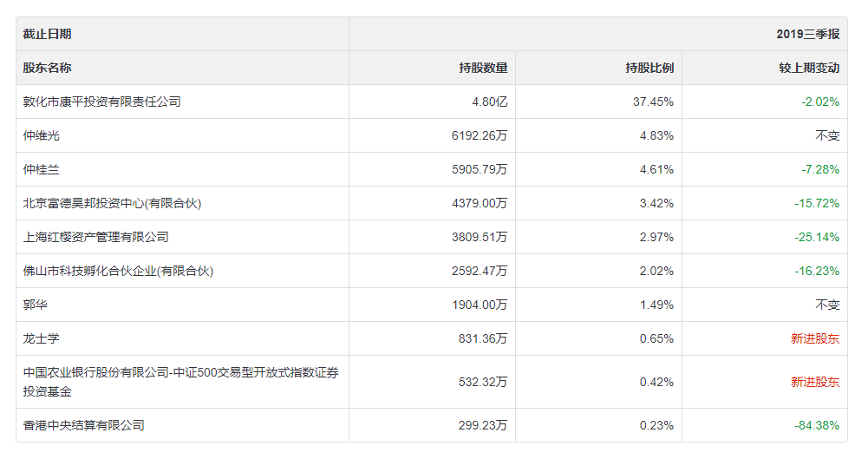Image resolution: width=868 pixels, height=459 pixels.
Task: Click the 持股比例 column header
Action: coord(649,68)
